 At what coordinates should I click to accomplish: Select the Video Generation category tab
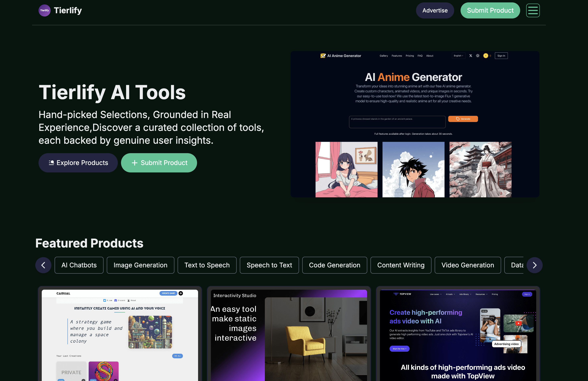467,265
